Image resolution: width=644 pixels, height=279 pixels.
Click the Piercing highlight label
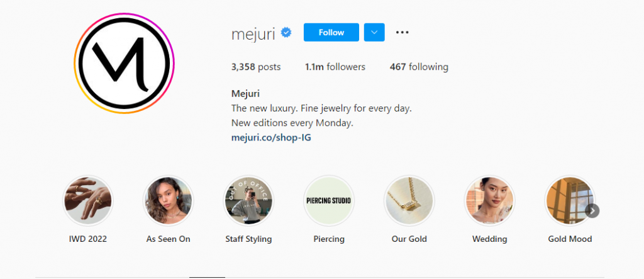(x=329, y=239)
